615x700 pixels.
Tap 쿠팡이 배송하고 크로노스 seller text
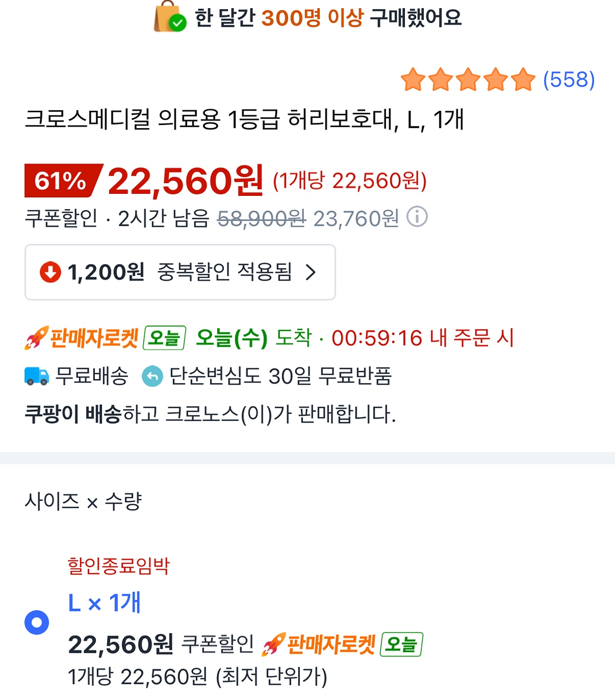(x=210, y=414)
